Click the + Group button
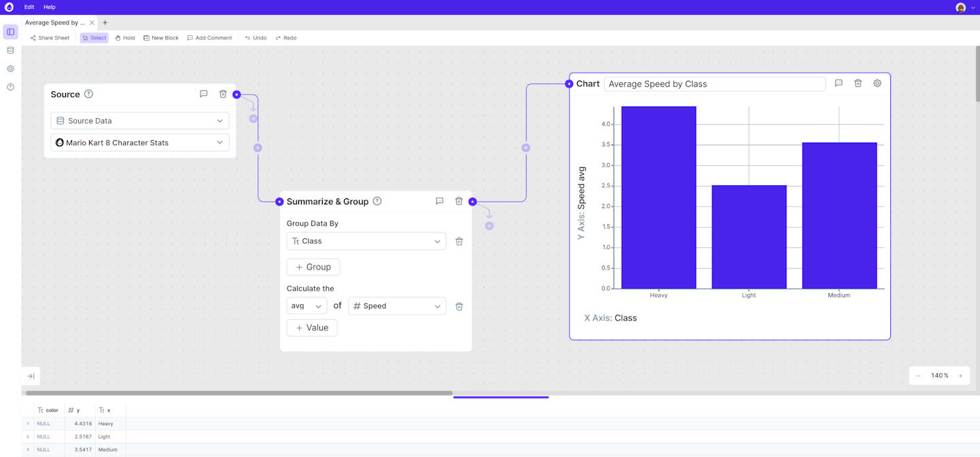The width and height of the screenshot is (980, 457). 313,267
